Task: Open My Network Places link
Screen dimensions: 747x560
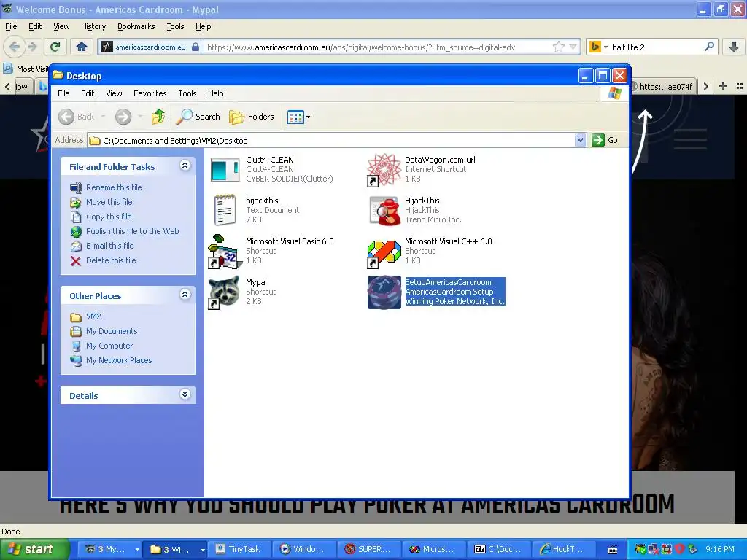Action: click(119, 360)
